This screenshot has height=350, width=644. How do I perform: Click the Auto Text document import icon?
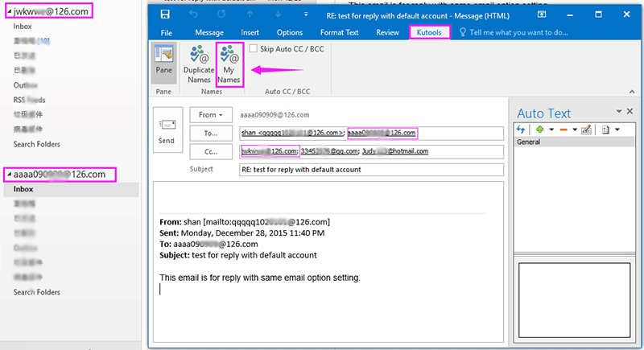pos(606,130)
